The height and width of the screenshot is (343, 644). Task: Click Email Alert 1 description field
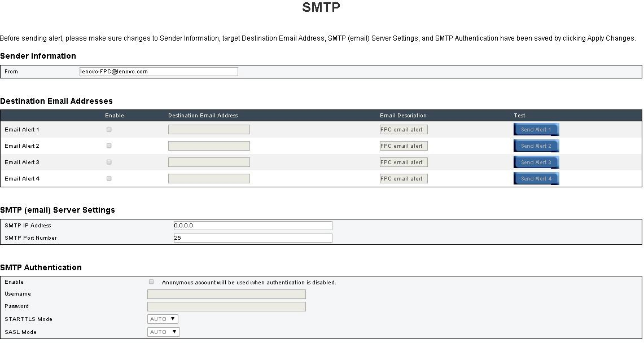tap(404, 130)
